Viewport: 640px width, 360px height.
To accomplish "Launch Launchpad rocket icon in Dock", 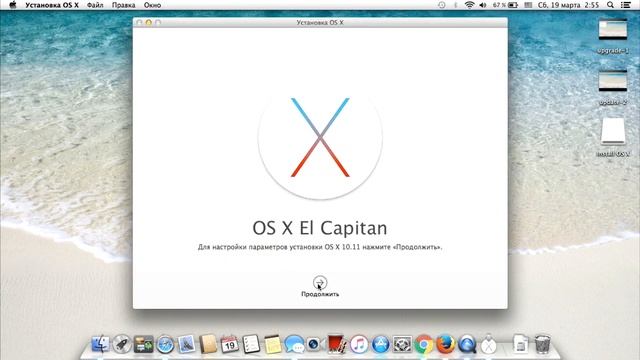I will click(x=122, y=344).
